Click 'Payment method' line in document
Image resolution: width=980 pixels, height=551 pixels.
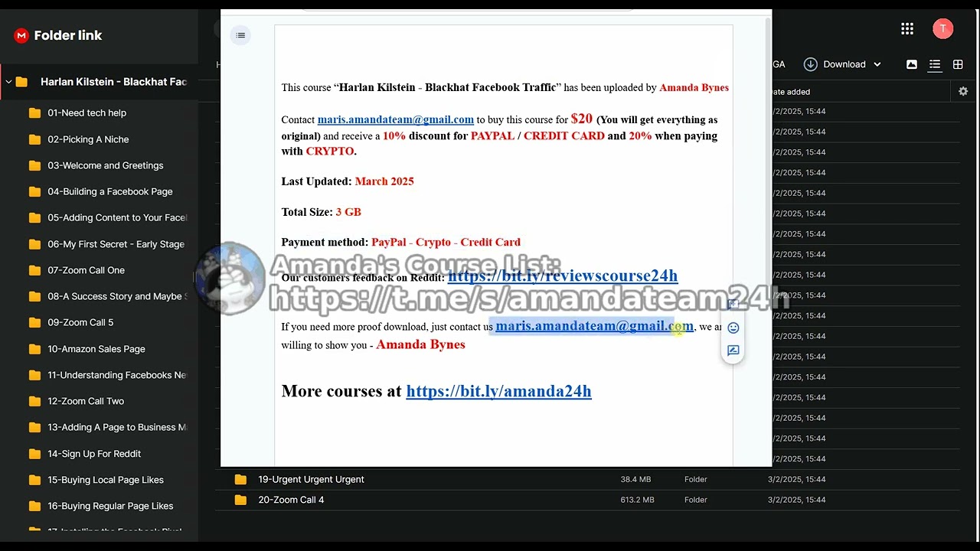click(400, 242)
